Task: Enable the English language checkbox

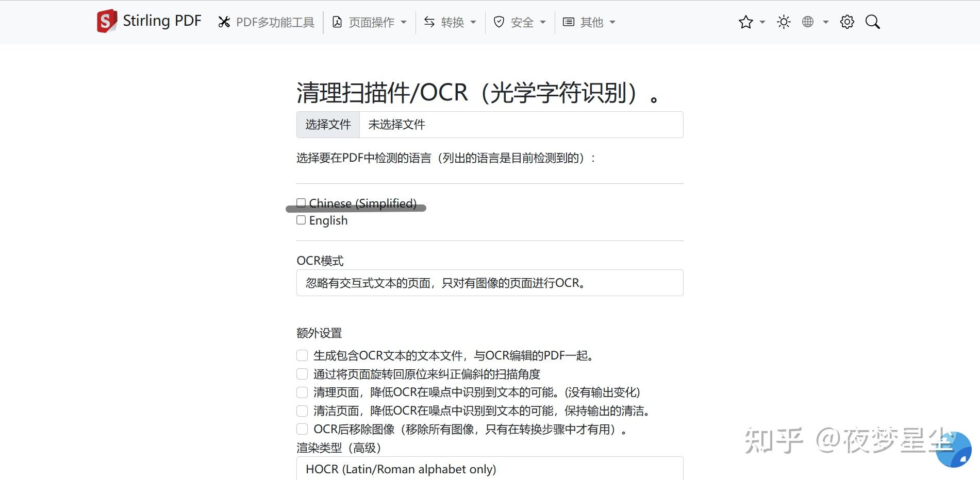Action: pyautogui.click(x=301, y=219)
